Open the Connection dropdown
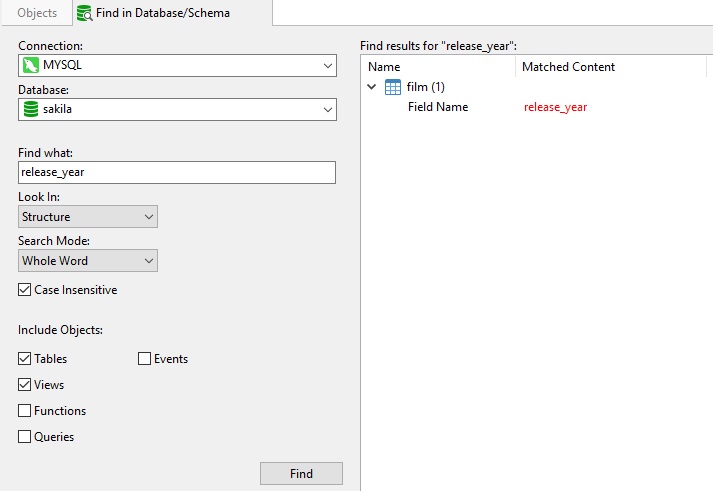 click(x=177, y=65)
